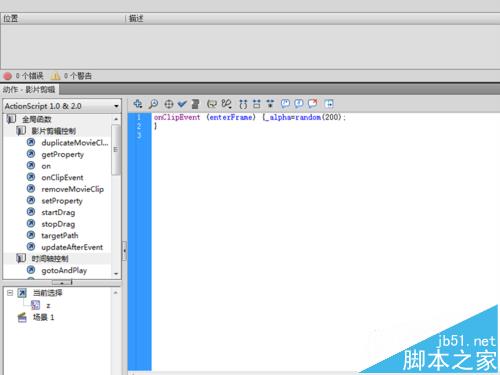Switch to the 动作 - 影片剪辑 tab
Viewport: 500px width, 375px height.
click(x=29, y=89)
